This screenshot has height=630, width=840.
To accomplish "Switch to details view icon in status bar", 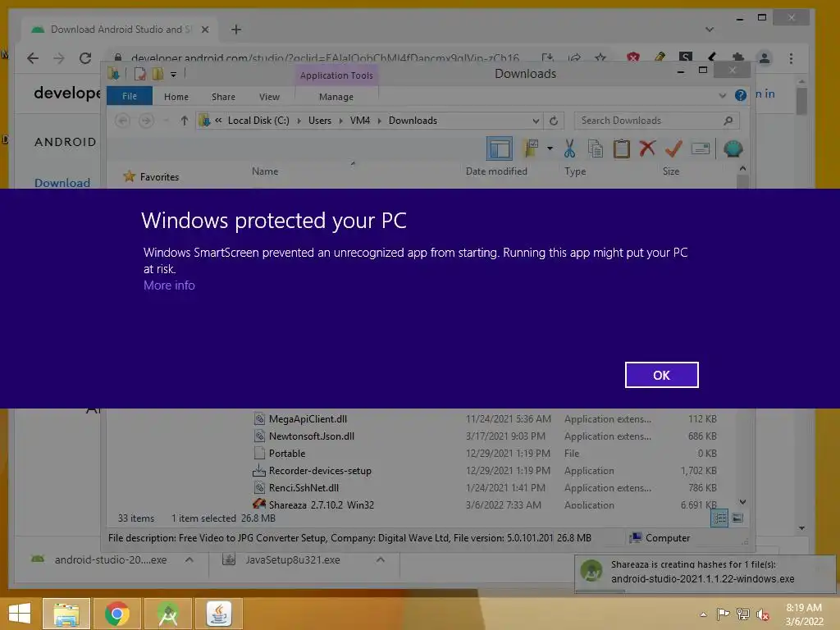I will [719, 518].
